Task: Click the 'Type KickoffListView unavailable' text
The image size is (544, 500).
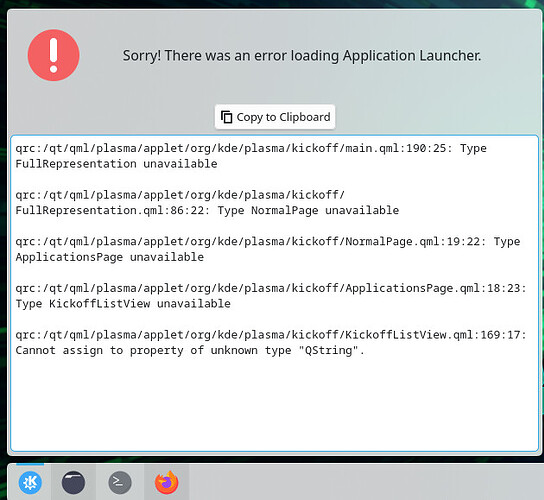Action: [x=123, y=304]
